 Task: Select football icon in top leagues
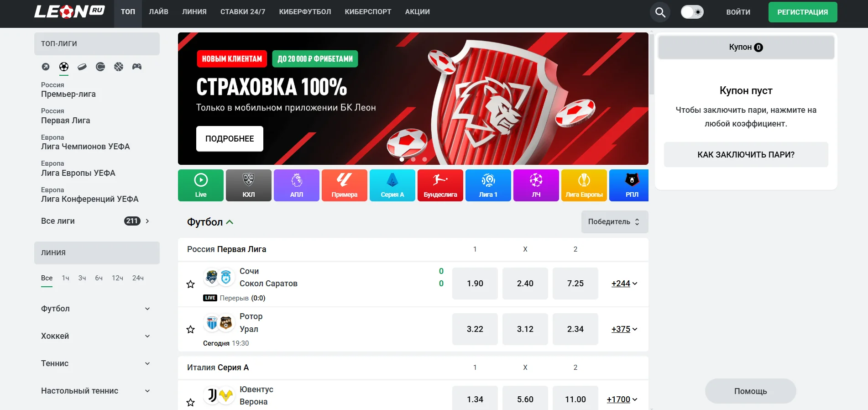point(64,67)
